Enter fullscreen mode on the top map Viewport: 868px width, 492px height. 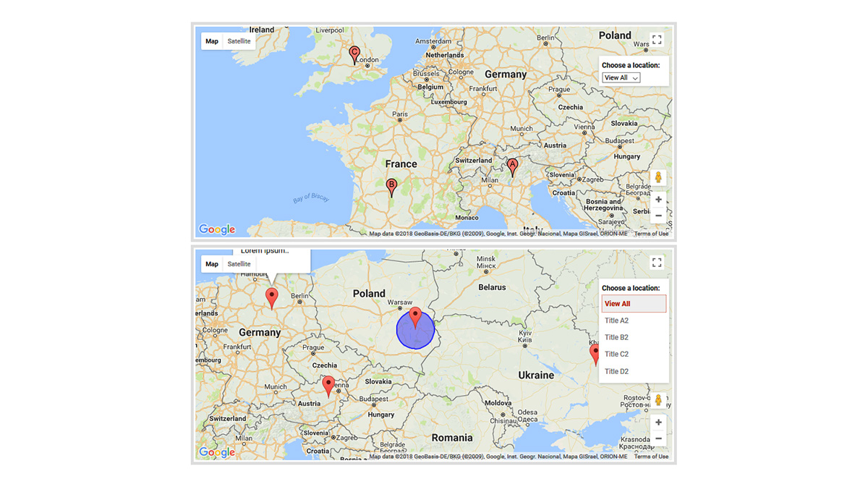(657, 39)
